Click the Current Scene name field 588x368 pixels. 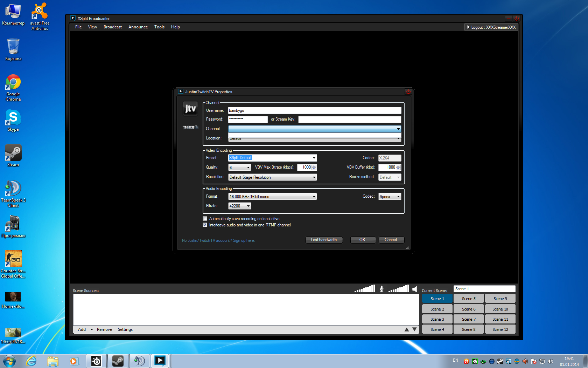484,289
